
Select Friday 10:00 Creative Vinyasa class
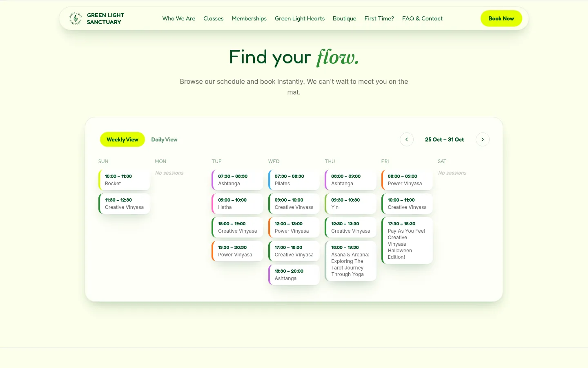tap(407, 204)
